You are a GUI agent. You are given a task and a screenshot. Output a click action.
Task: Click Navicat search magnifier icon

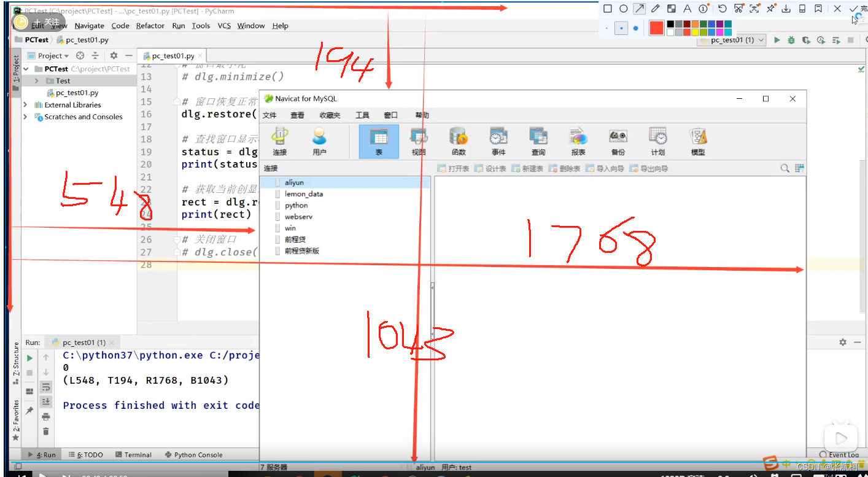click(785, 168)
